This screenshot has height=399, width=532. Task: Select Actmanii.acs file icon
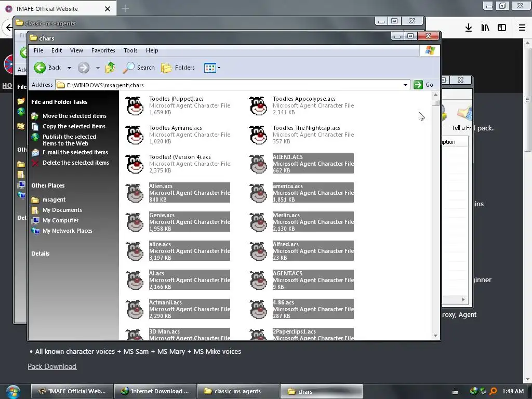(135, 310)
